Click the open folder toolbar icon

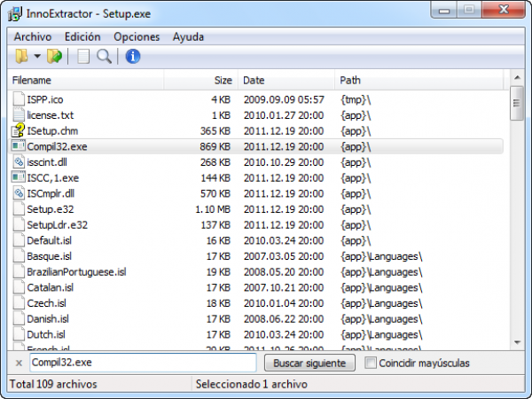[x=21, y=56]
